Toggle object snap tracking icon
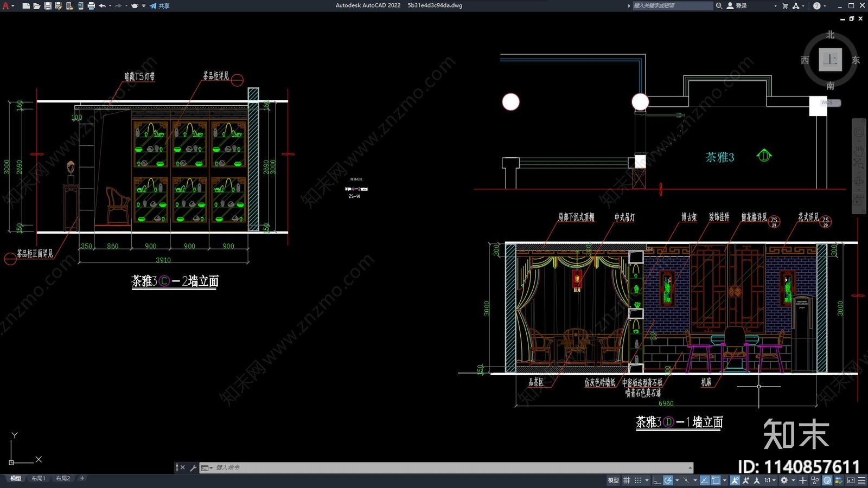The image size is (868, 488). click(x=704, y=480)
